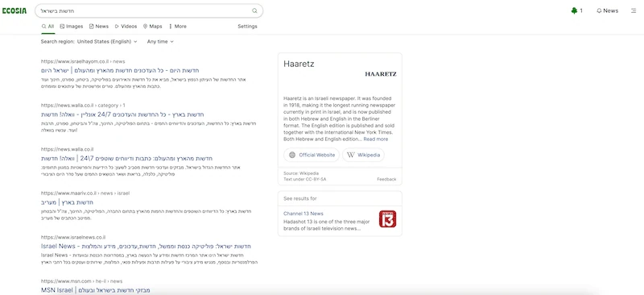Image resolution: width=644 pixels, height=295 pixels.
Task: Click the globe icon in Official Website
Action: click(x=292, y=155)
